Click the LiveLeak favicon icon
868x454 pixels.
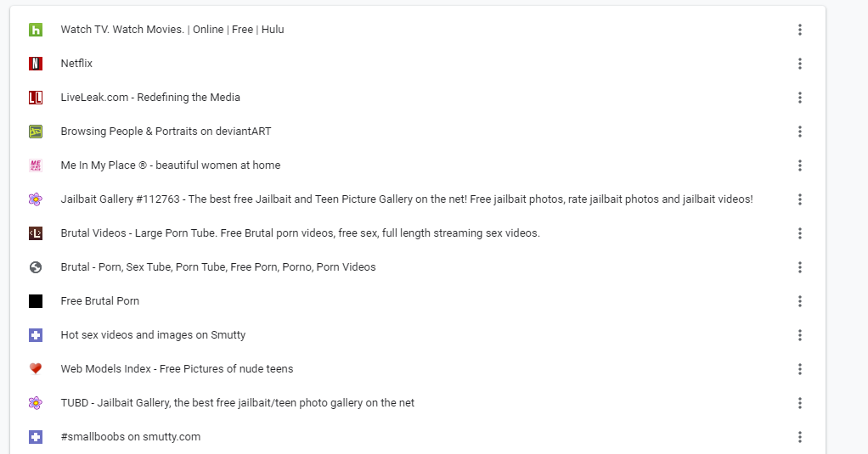[36, 98]
